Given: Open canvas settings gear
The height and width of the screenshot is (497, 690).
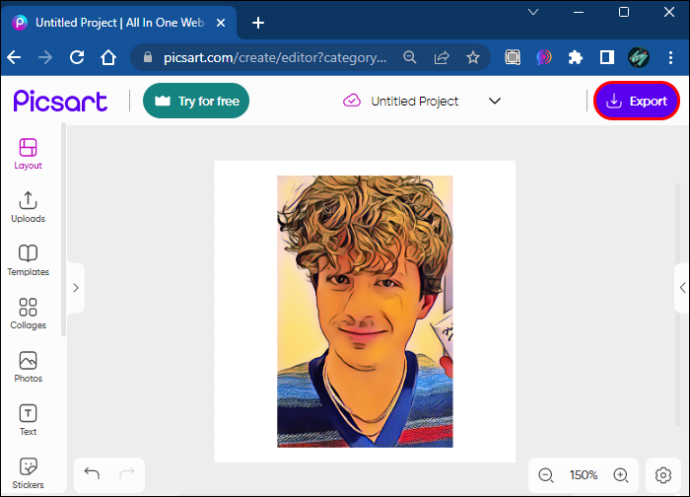Looking at the screenshot, I should pyautogui.click(x=663, y=475).
